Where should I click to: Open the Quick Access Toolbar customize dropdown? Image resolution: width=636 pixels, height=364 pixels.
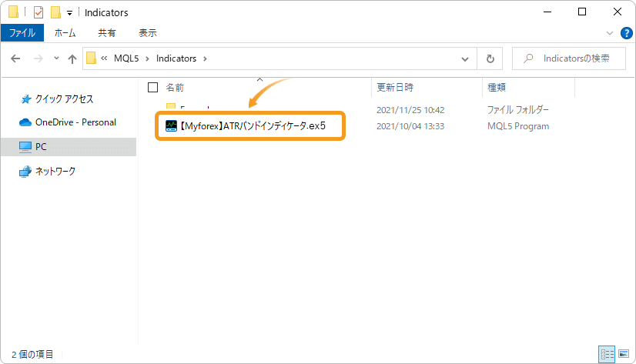70,13
